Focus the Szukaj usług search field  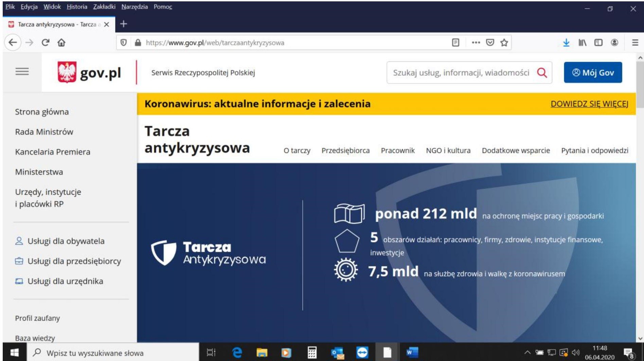(x=461, y=73)
